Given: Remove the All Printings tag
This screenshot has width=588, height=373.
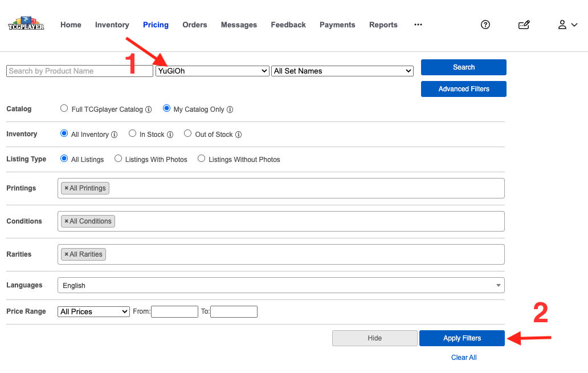Looking at the screenshot, I should pos(66,188).
